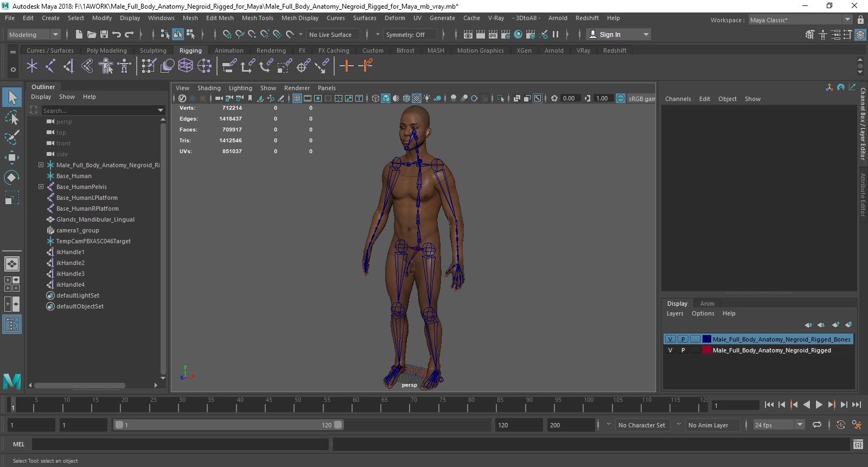Click the blue color swatch of Rigged_Bones layer

pos(707,339)
